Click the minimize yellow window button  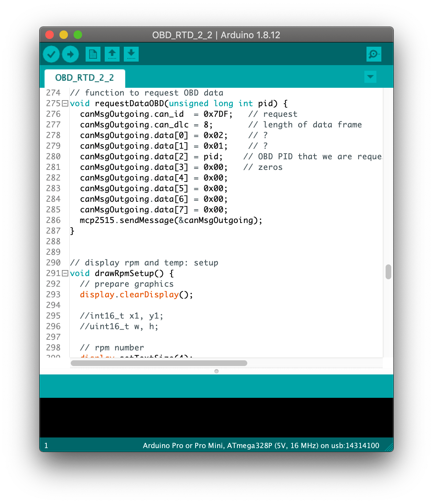point(64,35)
